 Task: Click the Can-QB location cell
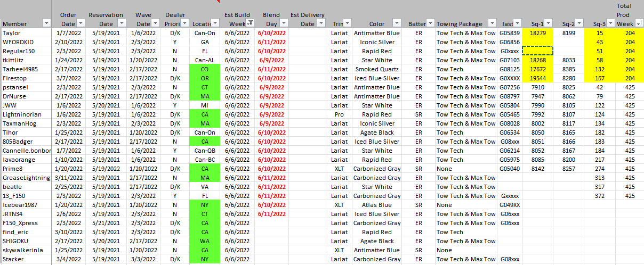(204, 151)
